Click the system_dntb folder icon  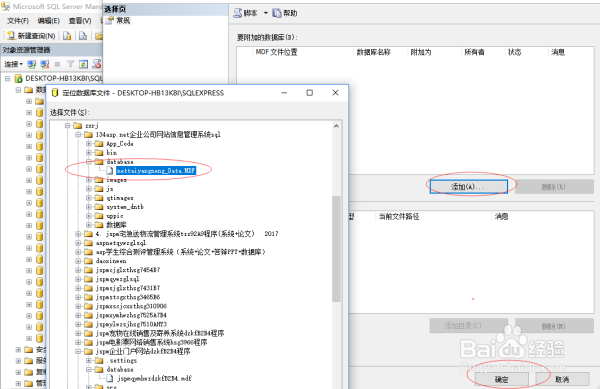(x=99, y=207)
